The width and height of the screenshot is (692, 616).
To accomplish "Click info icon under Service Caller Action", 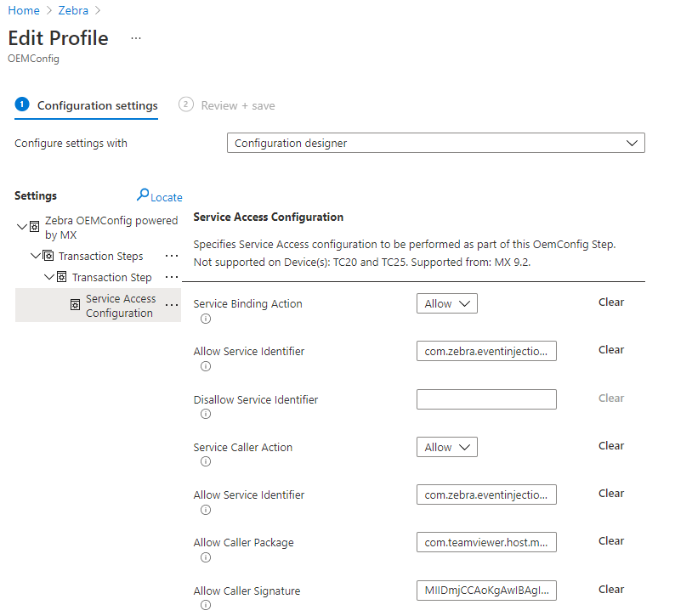I will coord(205,461).
